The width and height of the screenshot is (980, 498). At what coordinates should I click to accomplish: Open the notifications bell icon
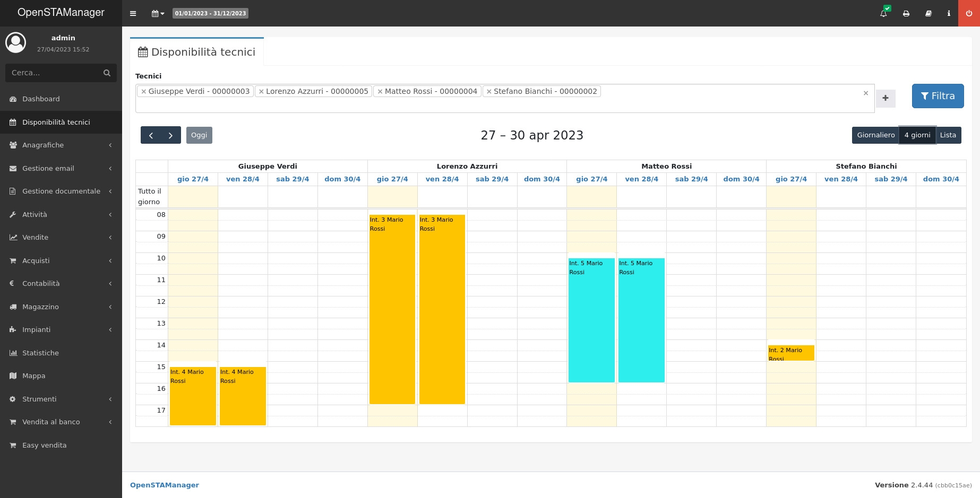pos(883,13)
